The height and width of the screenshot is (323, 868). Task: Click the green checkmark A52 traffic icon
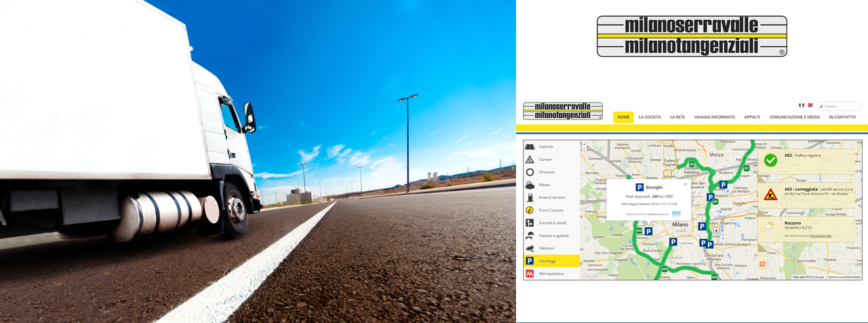(770, 159)
